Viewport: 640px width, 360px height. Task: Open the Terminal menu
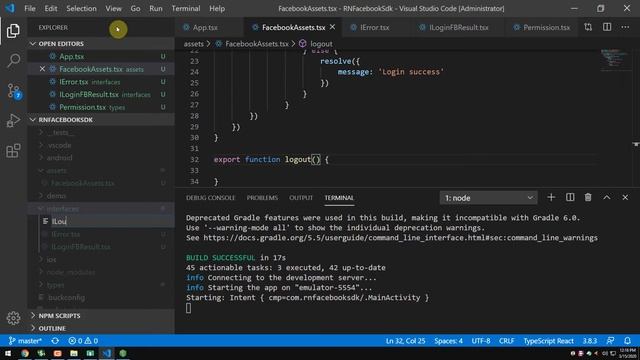186,8
